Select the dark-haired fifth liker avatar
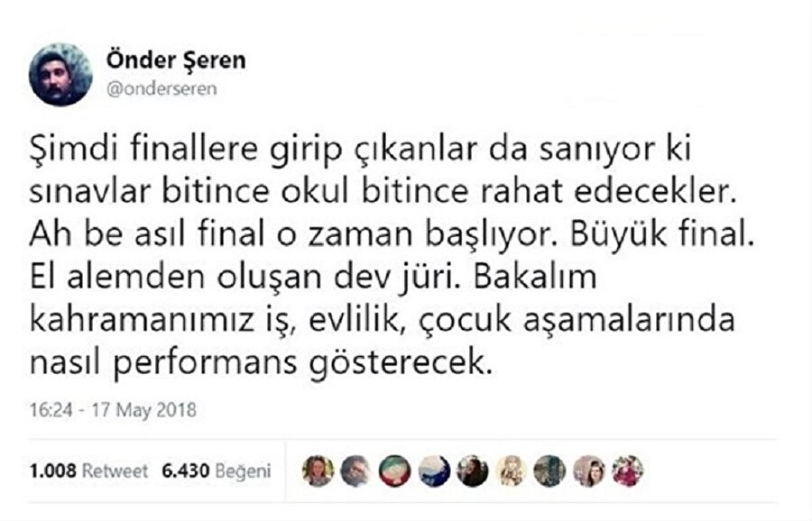Viewport: 812px width, 521px height. click(x=470, y=468)
